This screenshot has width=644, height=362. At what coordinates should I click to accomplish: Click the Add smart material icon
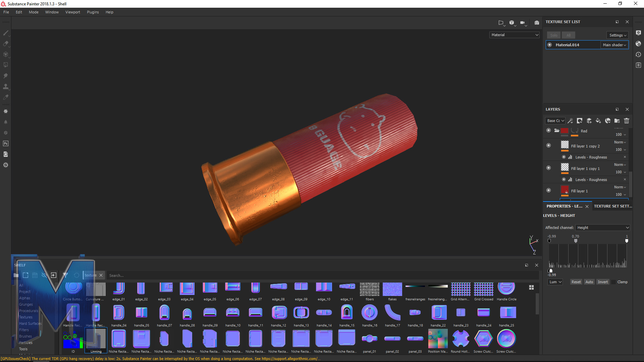(608, 121)
